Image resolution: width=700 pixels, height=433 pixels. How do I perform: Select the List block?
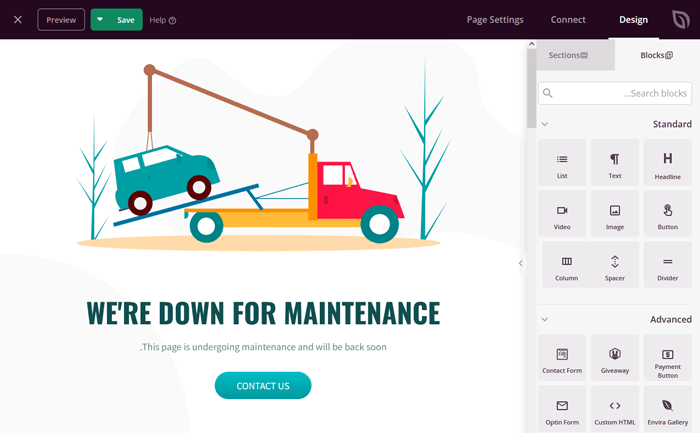click(562, 162)
